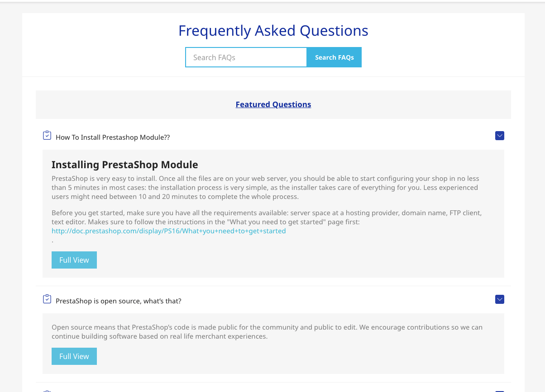Collapse the PrestaShop is open source answer
The width and height of the screenshot is (545, 392).
click(x=500, y=299)
